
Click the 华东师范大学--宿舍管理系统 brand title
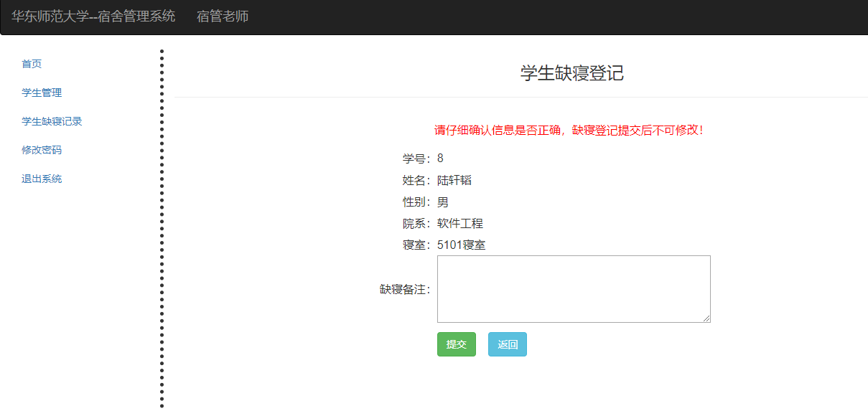click(93, 16)
